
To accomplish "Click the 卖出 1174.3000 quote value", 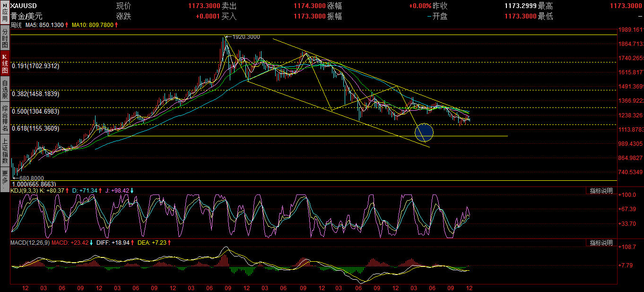I will point(309,6).
